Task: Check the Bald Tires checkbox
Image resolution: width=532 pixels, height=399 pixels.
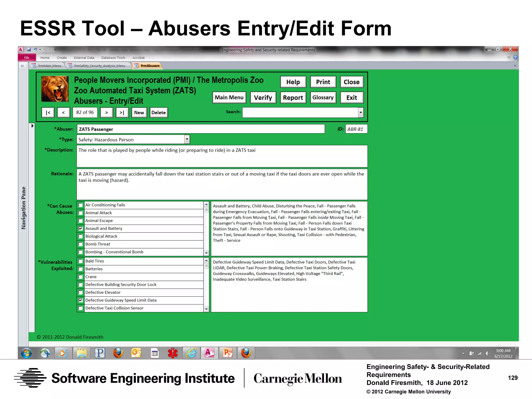Action: pos(81,261)
